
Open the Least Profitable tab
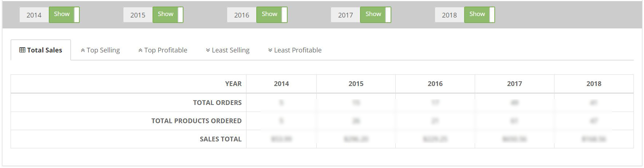(x=295, y=50)
